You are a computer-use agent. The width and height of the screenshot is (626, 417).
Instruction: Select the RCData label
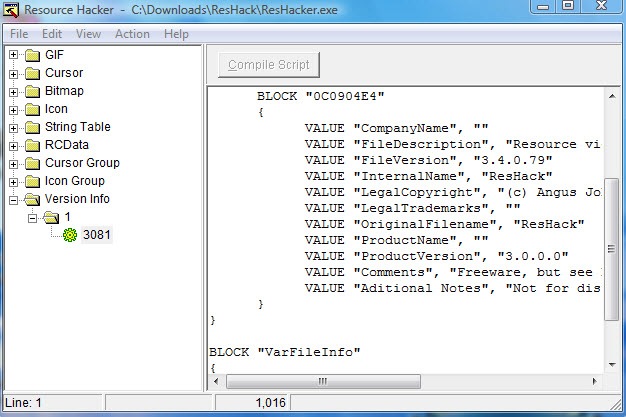(x=67, y=145)
